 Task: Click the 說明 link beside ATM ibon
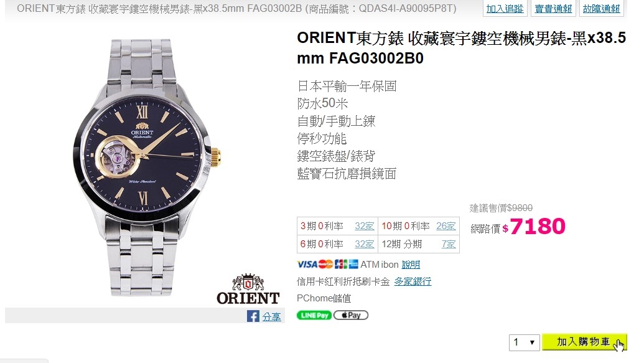(x=411, y=265)
